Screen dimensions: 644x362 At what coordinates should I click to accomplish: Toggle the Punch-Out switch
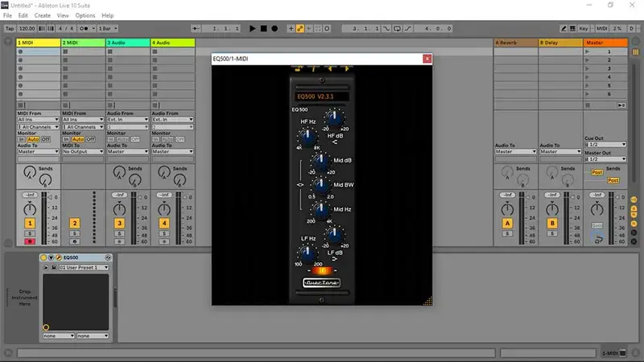tap(408, 28)
